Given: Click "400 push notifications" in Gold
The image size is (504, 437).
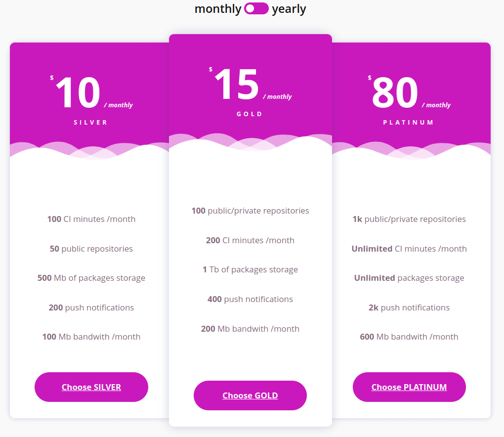Looking at the screenshot, I should tap(250, 299).
